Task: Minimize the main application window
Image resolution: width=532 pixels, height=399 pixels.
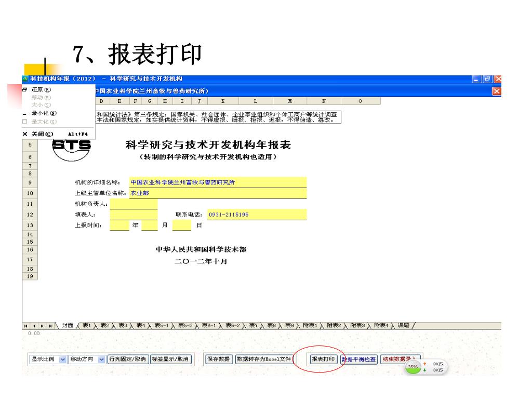Action: 477,79
